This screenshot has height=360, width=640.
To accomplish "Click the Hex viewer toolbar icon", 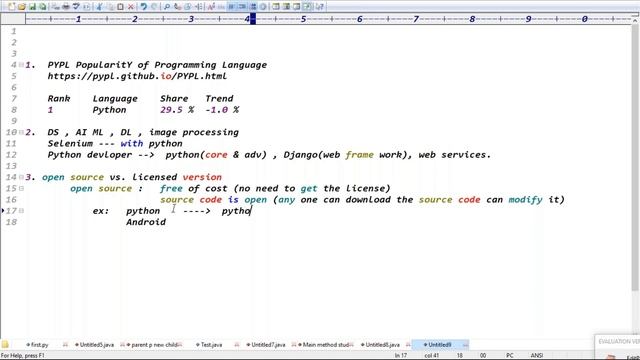I will 221,7.
